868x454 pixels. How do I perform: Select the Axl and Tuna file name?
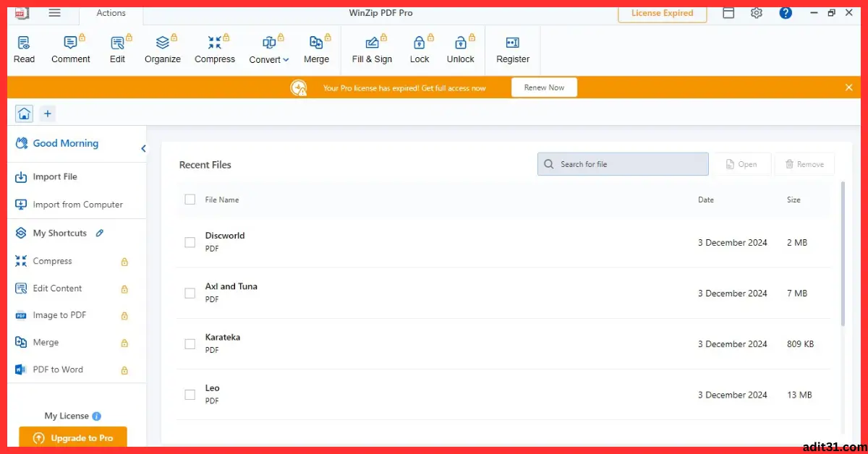click(231, 286)
